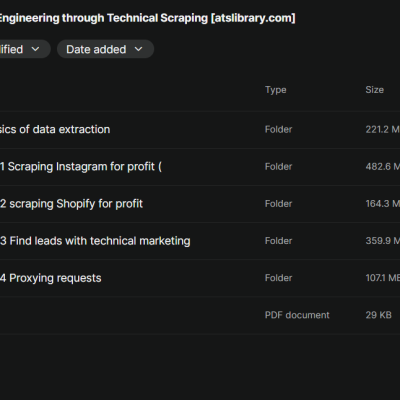The image size is (400, 400).
Task: Open folder 'sics of data extraction'
Action: 55,129
